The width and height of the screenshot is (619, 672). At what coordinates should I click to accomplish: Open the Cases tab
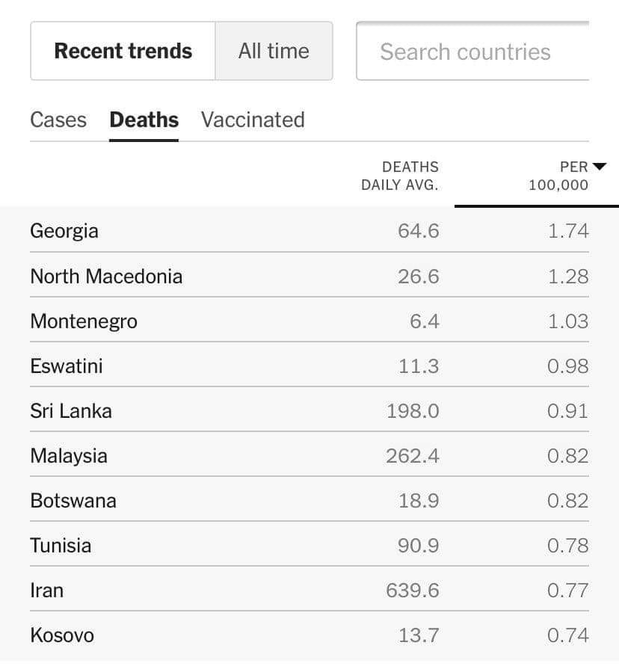[x=58, y=120]
